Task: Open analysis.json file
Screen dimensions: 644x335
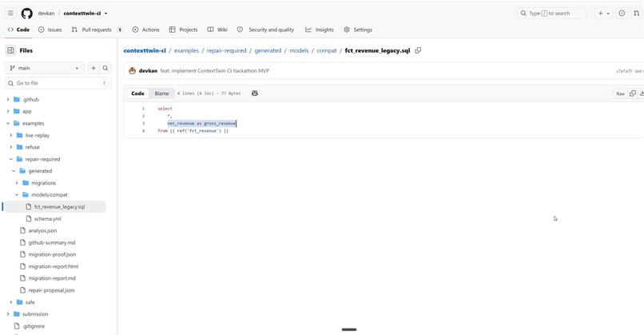Action: pos(42,230)
